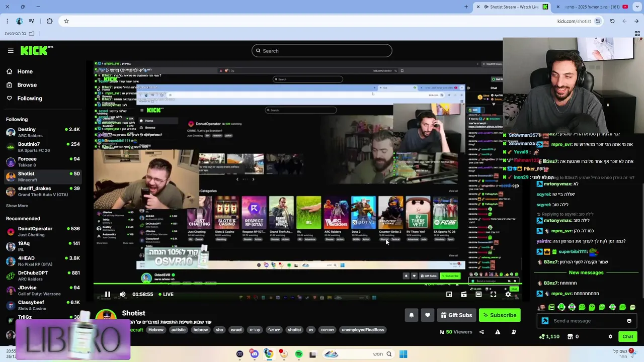Screen dimensions: 644x362
Task: Click the 50 Viewers count
Action: click(x=455, y=332)
